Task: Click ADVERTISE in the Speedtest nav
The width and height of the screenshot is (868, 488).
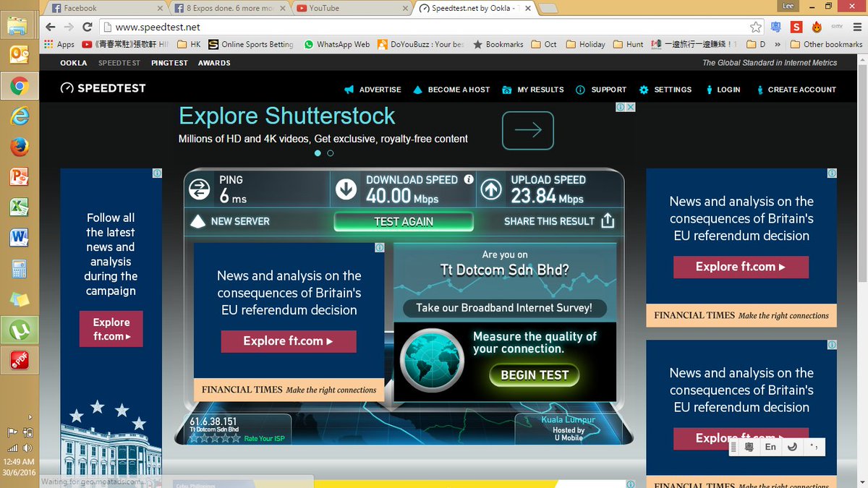Action: coord(373,90)
